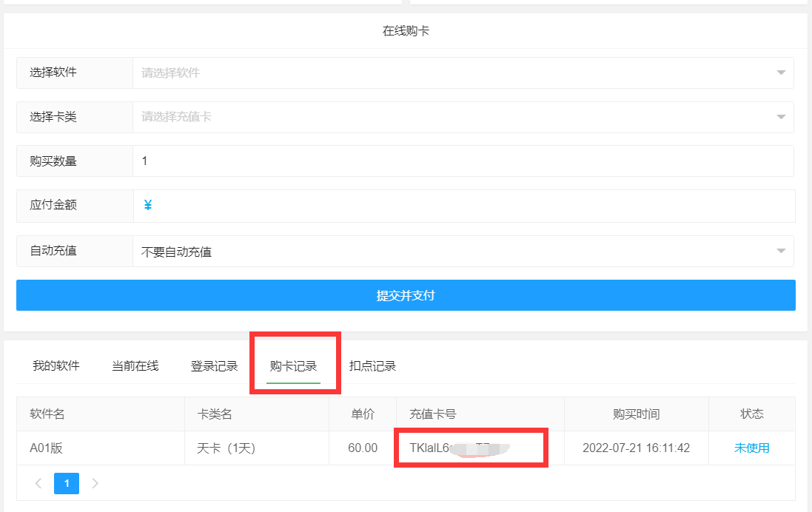Open the 扣点记录 tab
The image size is (812, 512).
(x=372, y=366)
